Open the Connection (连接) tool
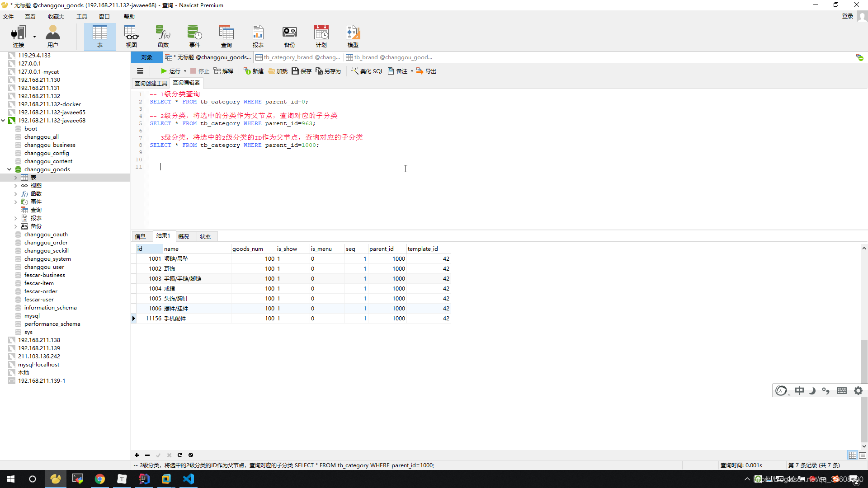Screen dimensions: 868x488 (x=19, y=36)
